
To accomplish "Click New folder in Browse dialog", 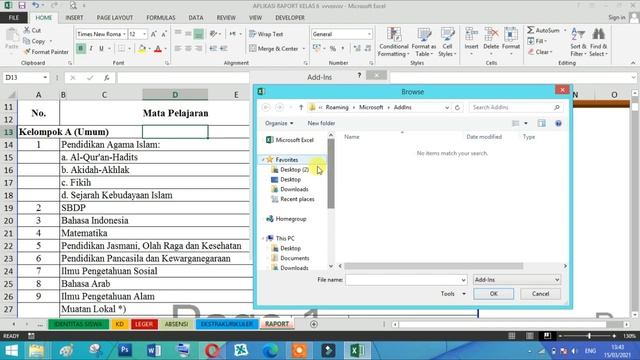I will pyautogui.click(x=321, y=123).
